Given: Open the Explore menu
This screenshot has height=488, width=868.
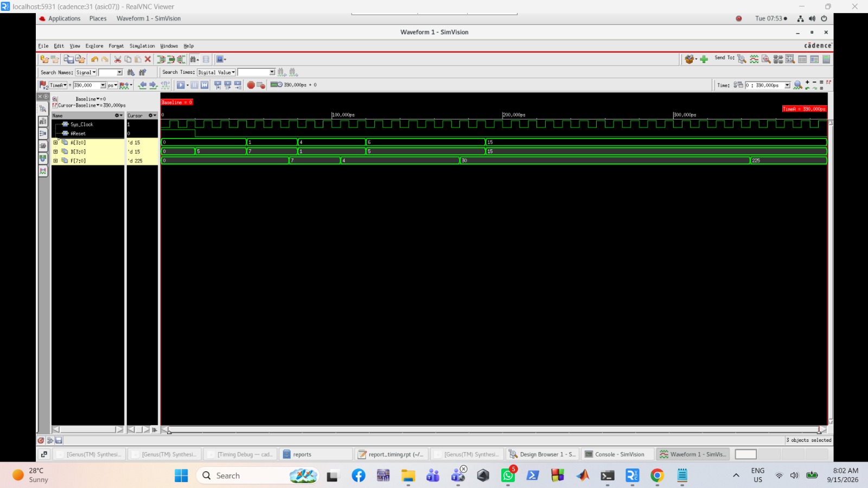Looking at the screenshot, I should (94, 46).
